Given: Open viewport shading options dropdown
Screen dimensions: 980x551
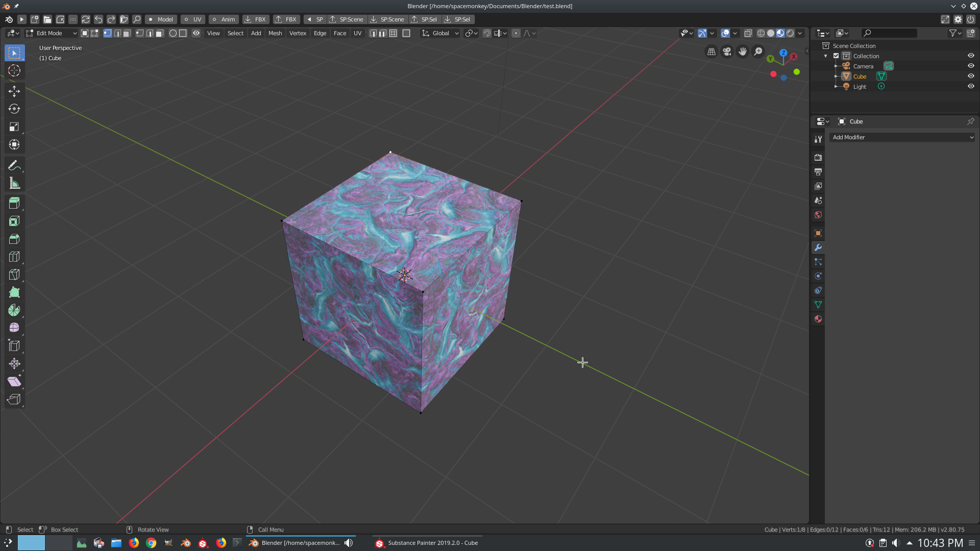Looking at the screenshot, I should pos(800,33).
